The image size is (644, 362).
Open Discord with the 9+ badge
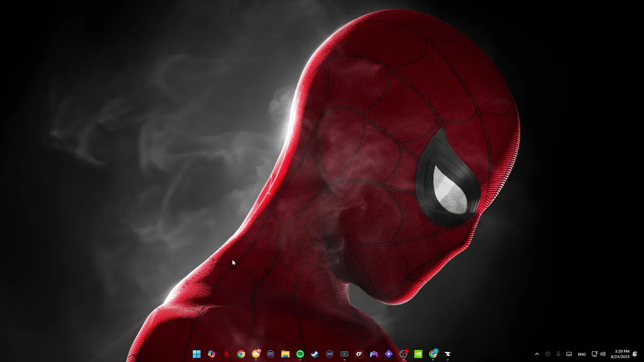point(256,354)
